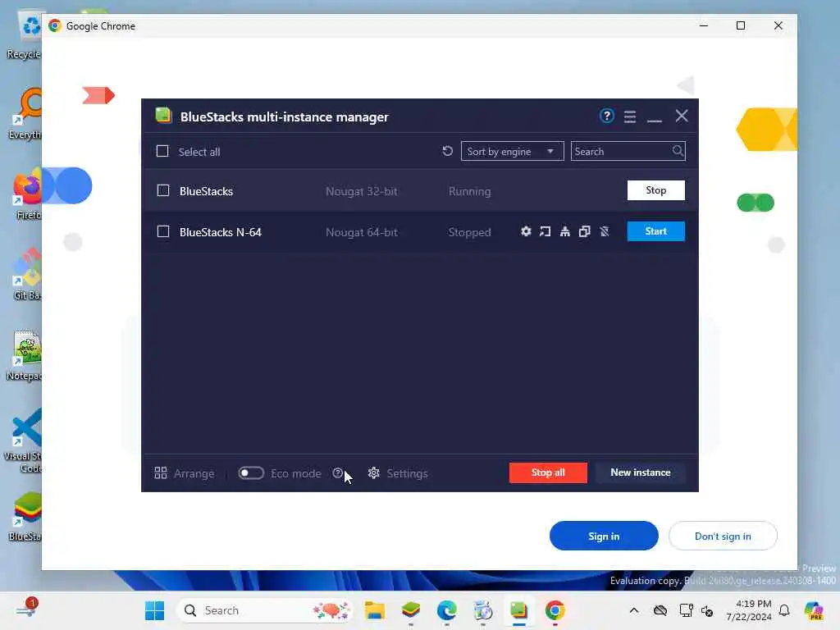Click the red Stop all button
Viewport: 840px width, 630px height.
pyautogui.click(x=548, y=472)
